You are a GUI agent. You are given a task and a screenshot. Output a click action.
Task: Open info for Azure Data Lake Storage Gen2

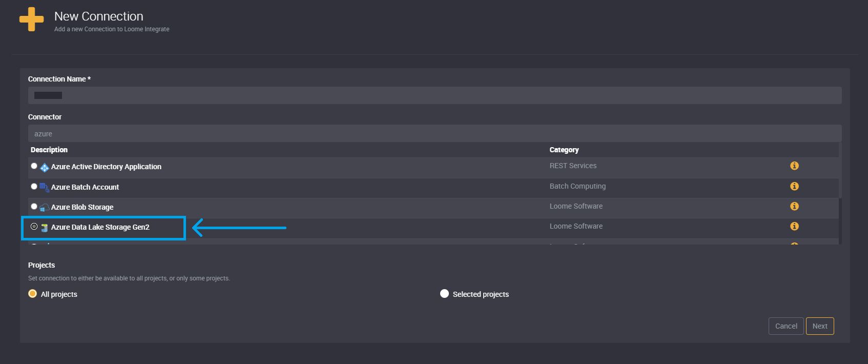coord(794,226)
